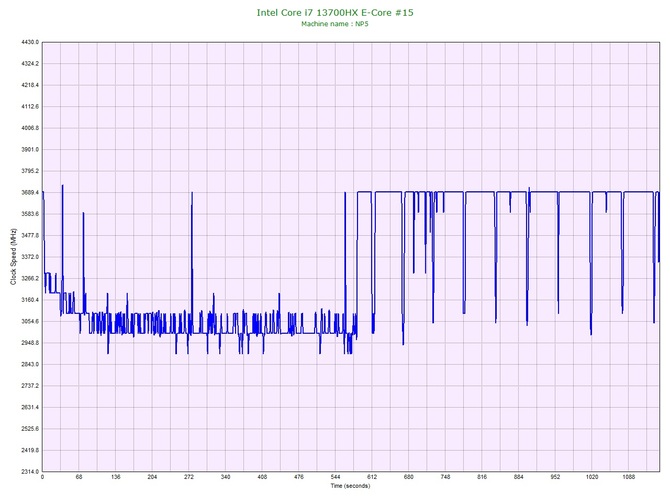
Task: Click the y-axis value 4218.4
Action: click(30, 85)
